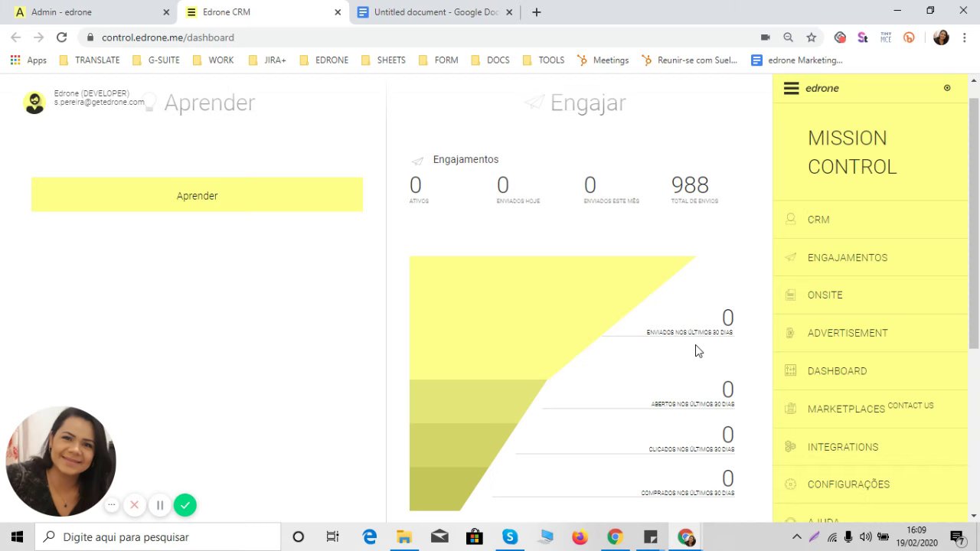Open a new Chrome tab
This screenshot has height=551, width=980.
tap(537, 12)
